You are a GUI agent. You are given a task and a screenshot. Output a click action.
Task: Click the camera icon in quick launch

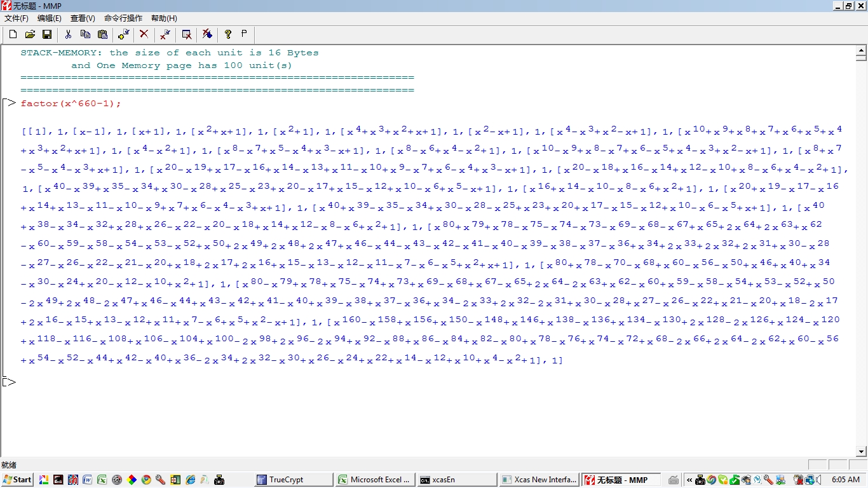219,480
